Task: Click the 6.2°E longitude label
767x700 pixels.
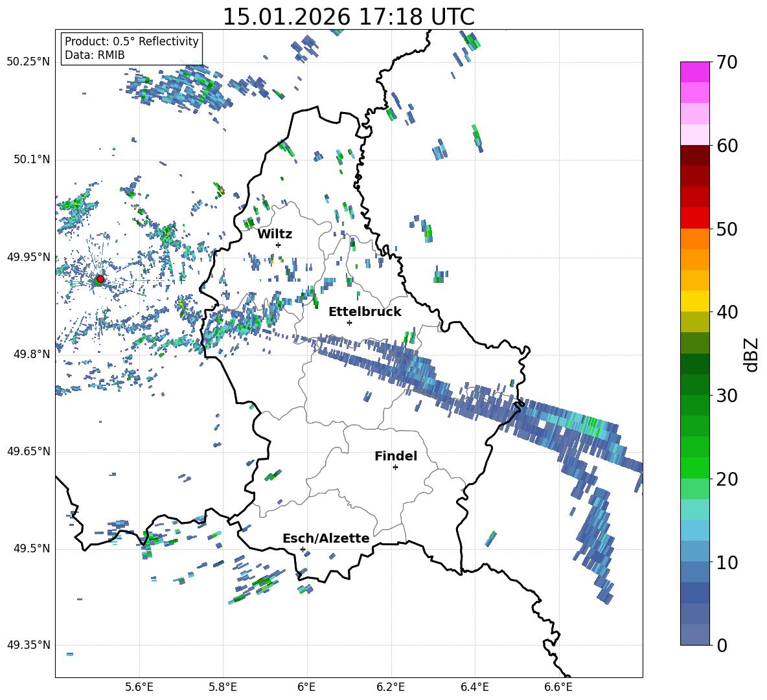Action: pyautogui.click(x=391, y=687)
